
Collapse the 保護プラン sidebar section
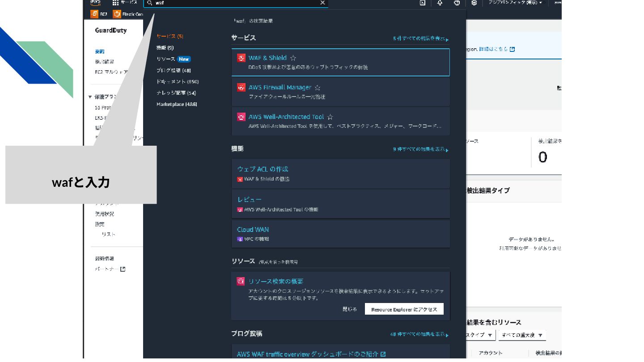click(90, 97)
